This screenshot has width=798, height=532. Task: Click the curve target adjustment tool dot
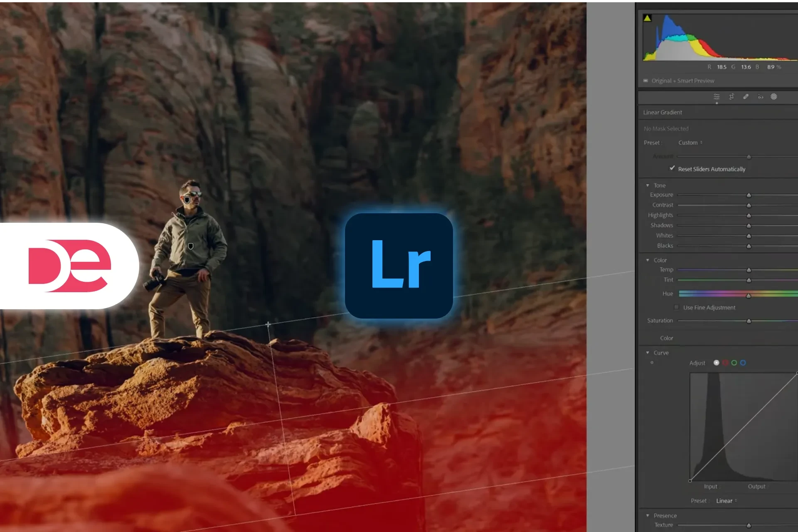pyautogui.click(x=652, y=362)
